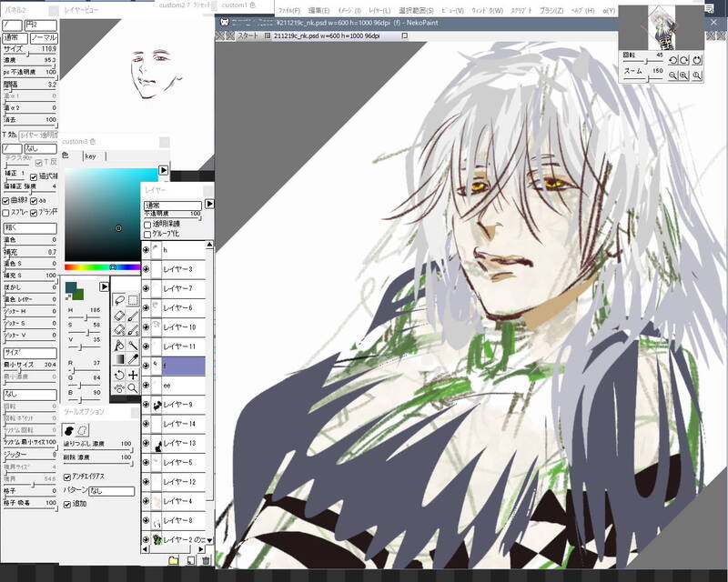Open brush blend 通常 dropdown
This screenshot has width=728, height=582.
[15, 37]
